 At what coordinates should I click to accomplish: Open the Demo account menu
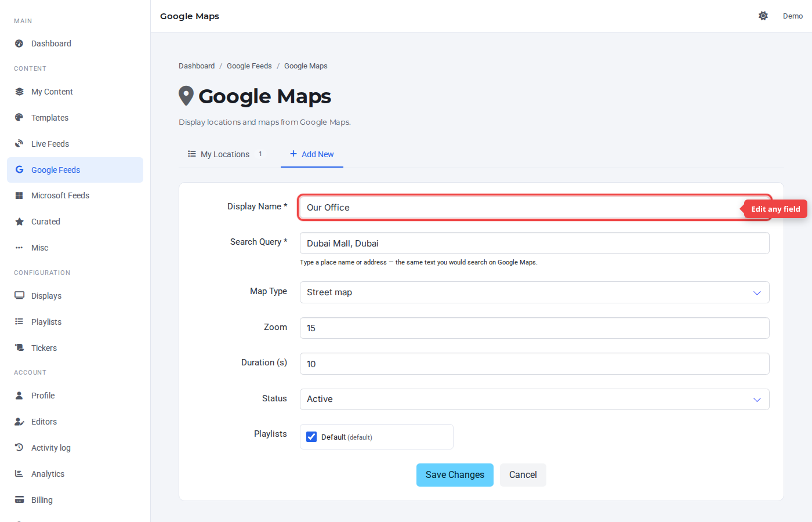click(x=793, y=16)
